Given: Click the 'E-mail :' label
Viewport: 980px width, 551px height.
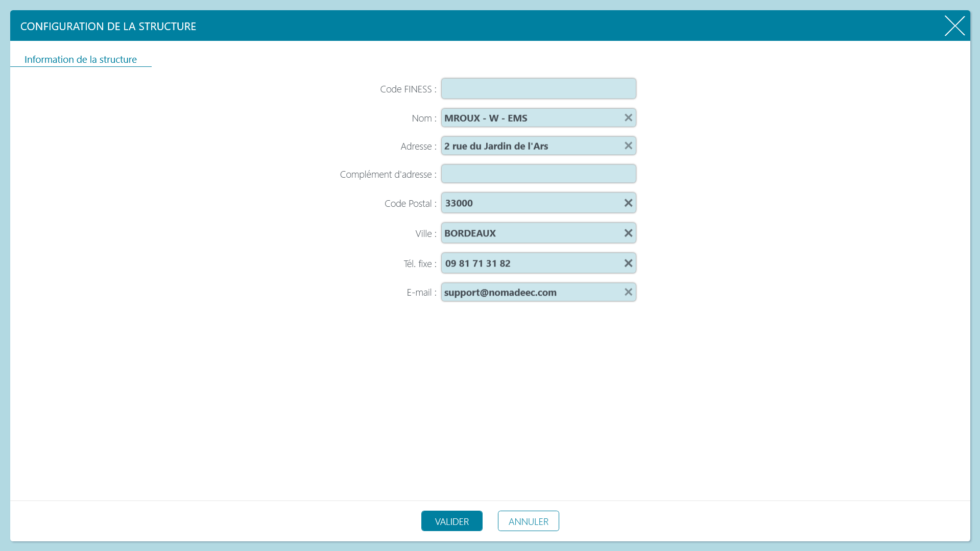Looking at the screenshot, I should point(421,293).
